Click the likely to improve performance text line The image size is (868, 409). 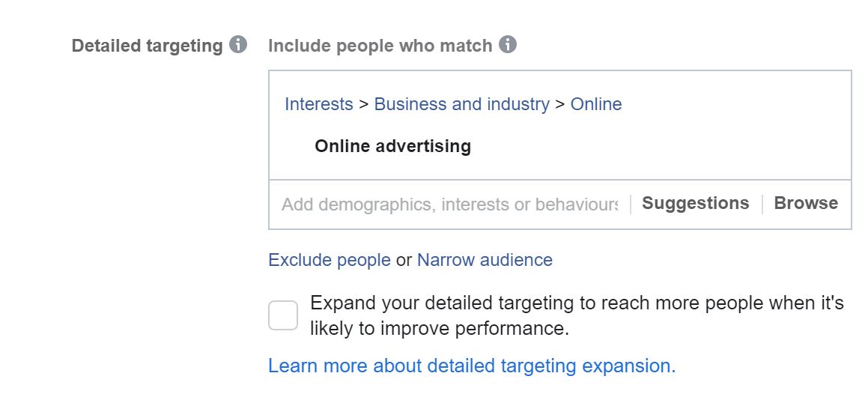coord(440,329)
